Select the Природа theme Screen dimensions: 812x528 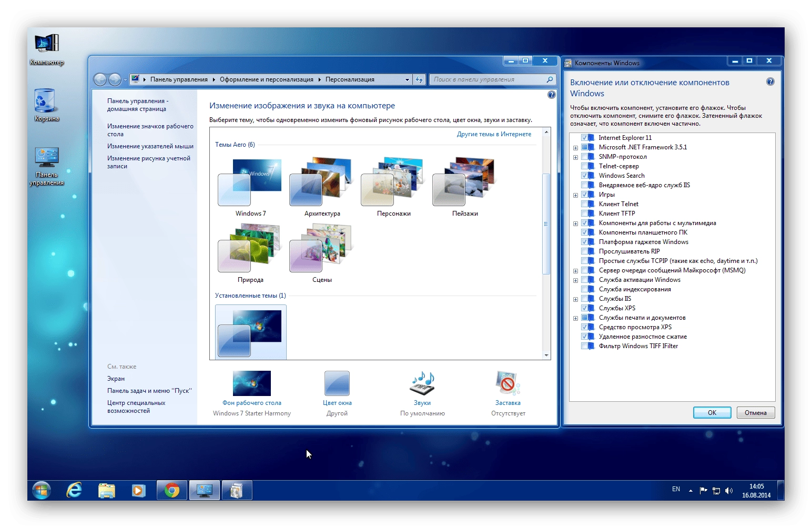pos(250,253)
